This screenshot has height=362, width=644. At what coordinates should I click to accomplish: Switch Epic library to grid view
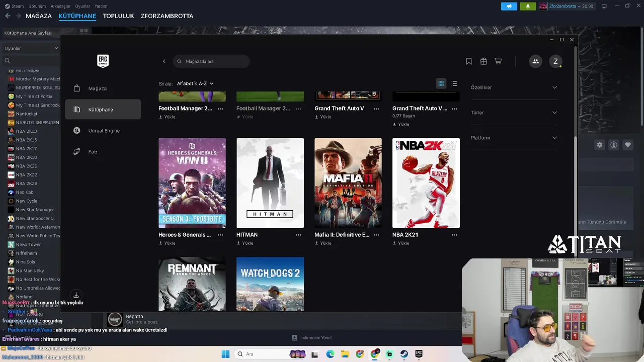(441, 83)
